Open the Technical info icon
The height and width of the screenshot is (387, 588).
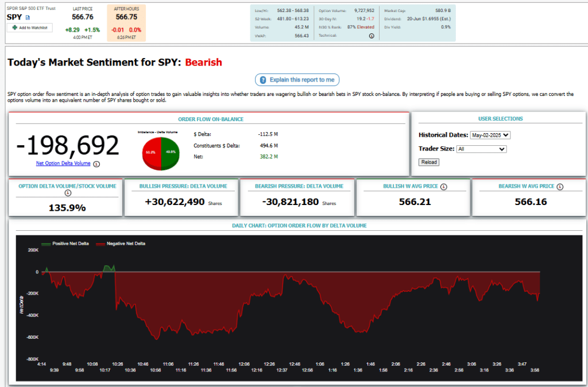pos(372,36)
